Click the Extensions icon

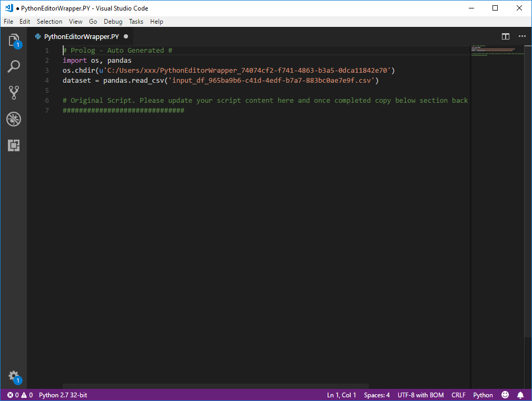tap(14, 145)
